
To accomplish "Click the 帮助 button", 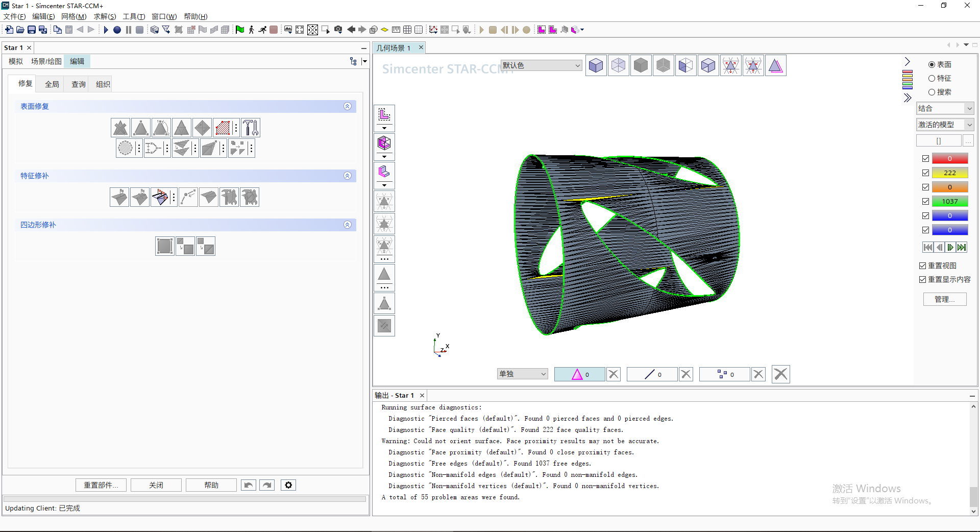I will (x=211, y=485).
